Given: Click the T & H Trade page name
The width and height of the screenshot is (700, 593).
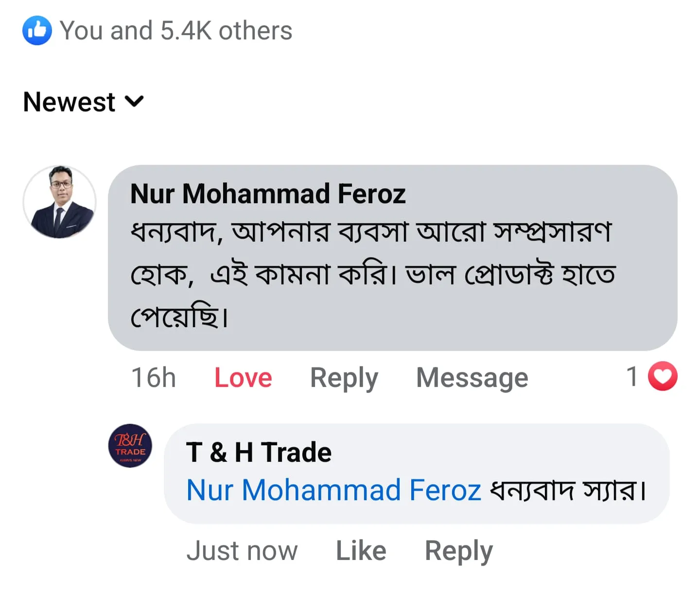Looking at the screenshot, I should tap(259, 452).
